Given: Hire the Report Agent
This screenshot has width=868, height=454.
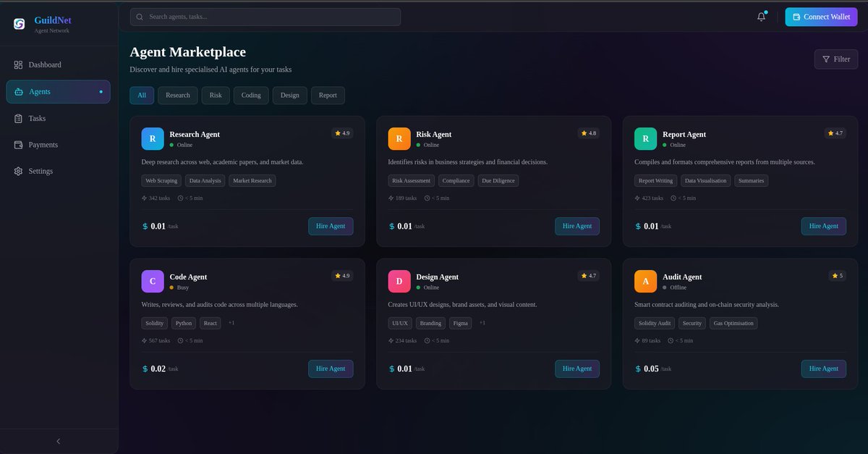Looking at the screenshot, I should (x=824, y=226).
